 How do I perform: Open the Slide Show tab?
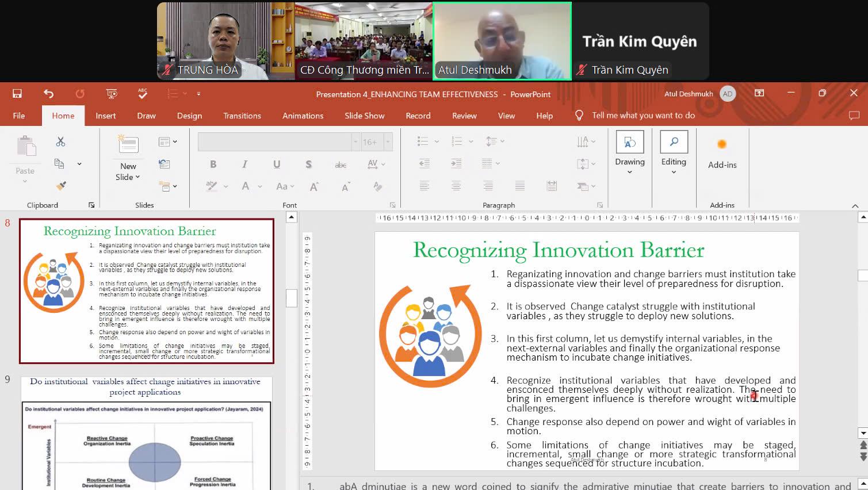coord(365,116)
